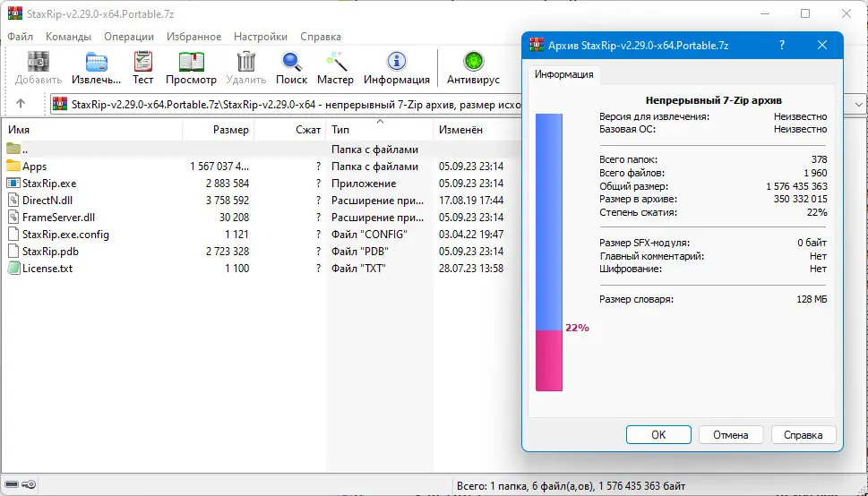Click the WinRAR icon in main title bar
Viewport: 868px width, 496px height.
(x=15, y=13)
